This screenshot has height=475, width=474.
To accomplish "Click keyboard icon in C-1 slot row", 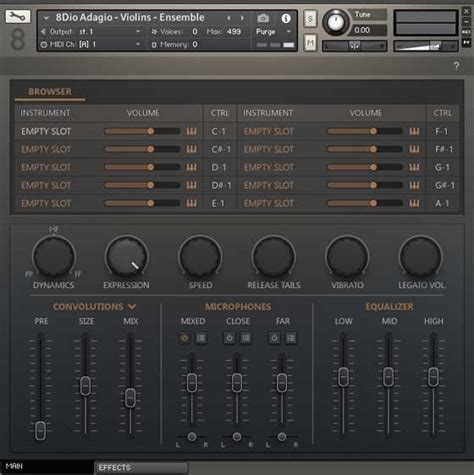I will point(191,131).
